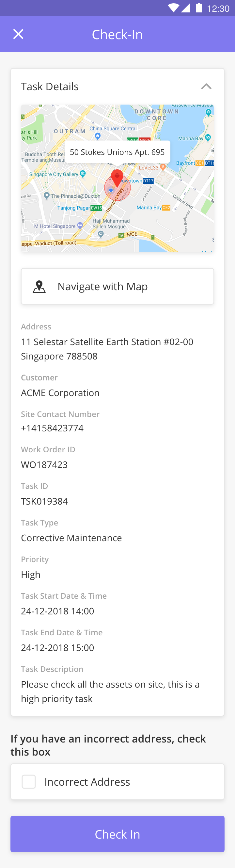Tap the site contact number +14158423774

[x=52, y=428]
